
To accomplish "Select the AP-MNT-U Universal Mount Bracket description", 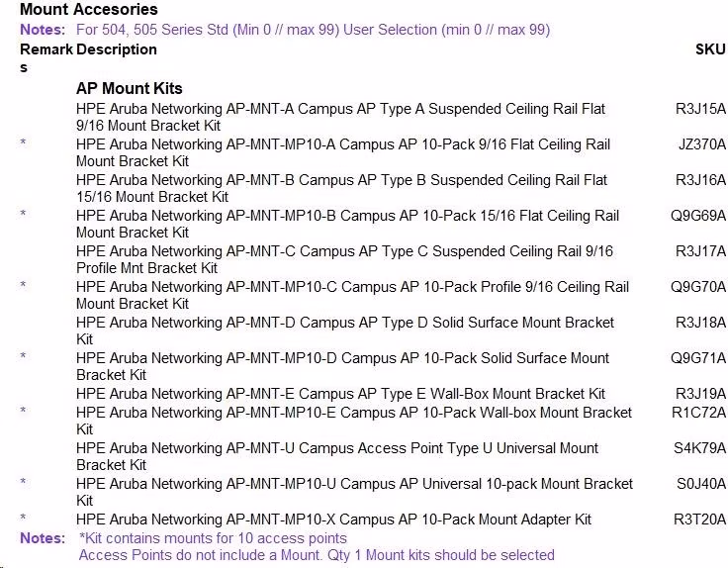I will click(337, 456).
